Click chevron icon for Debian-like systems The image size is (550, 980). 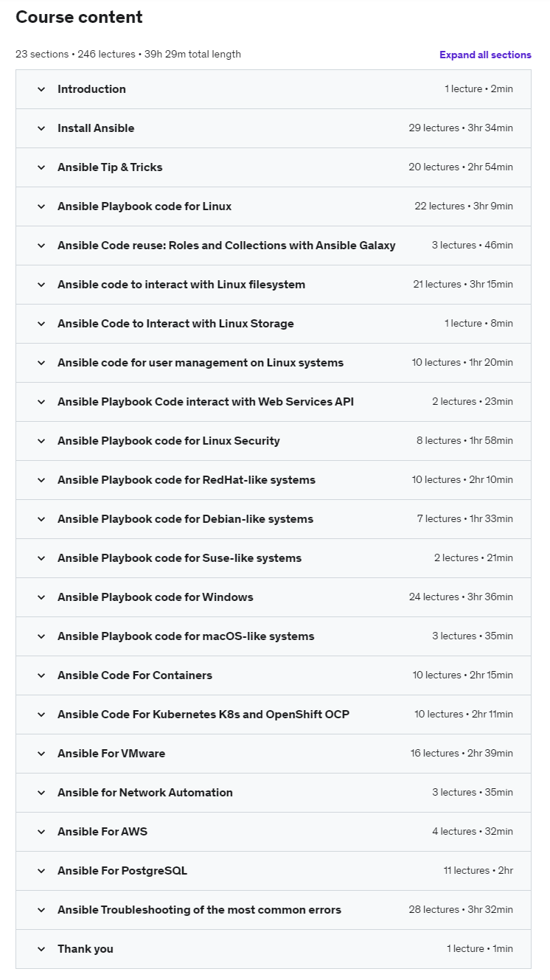41,519
